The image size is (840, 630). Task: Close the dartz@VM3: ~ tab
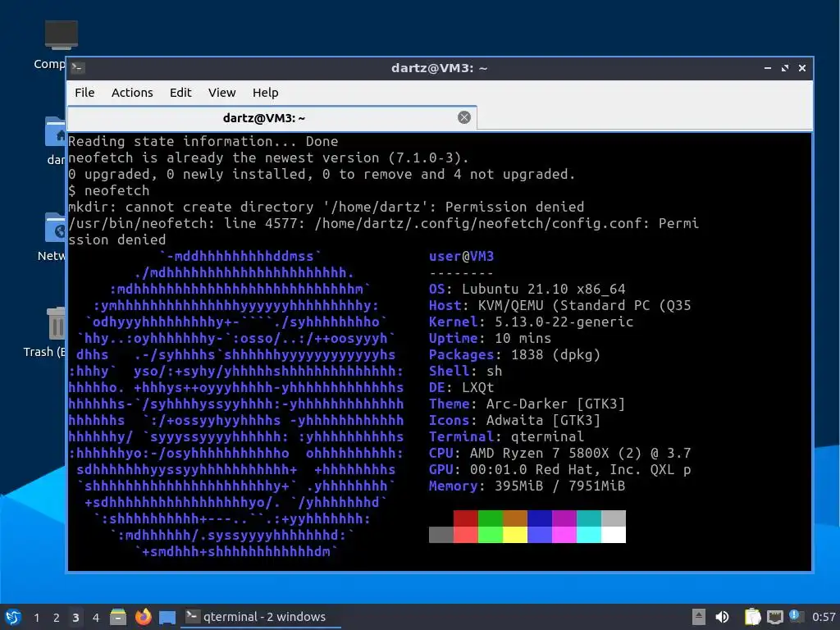[464, 117]
